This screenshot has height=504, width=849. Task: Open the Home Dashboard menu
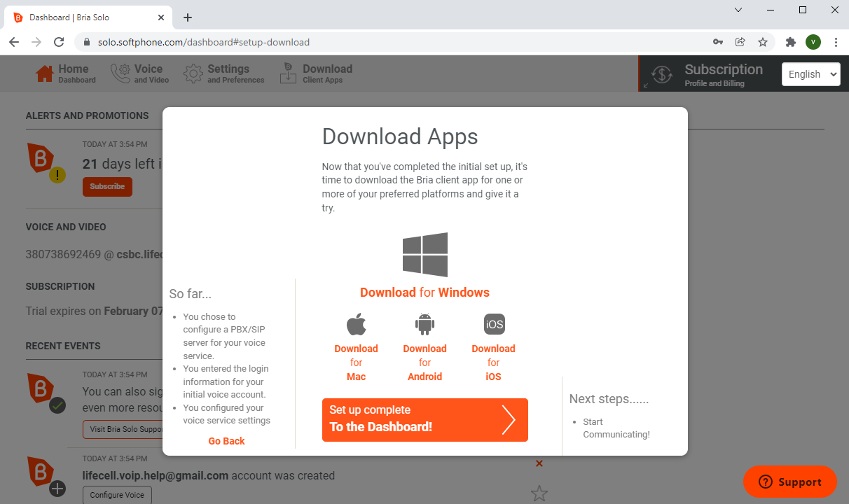pyautogui.click(x=66, y=73)
